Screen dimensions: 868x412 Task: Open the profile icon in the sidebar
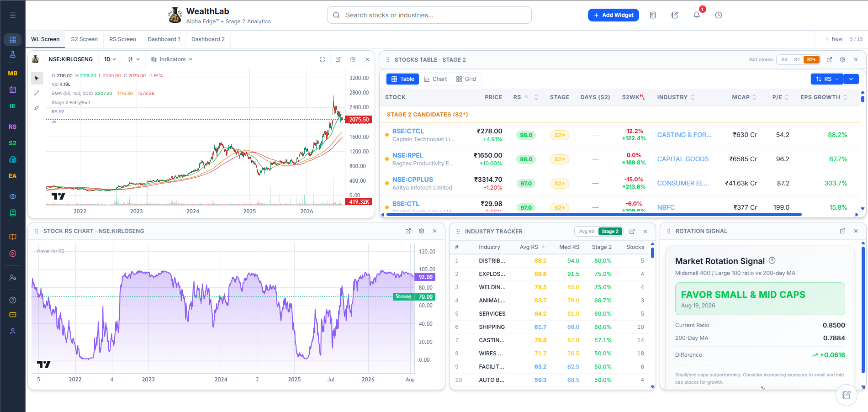pos(13,331)
